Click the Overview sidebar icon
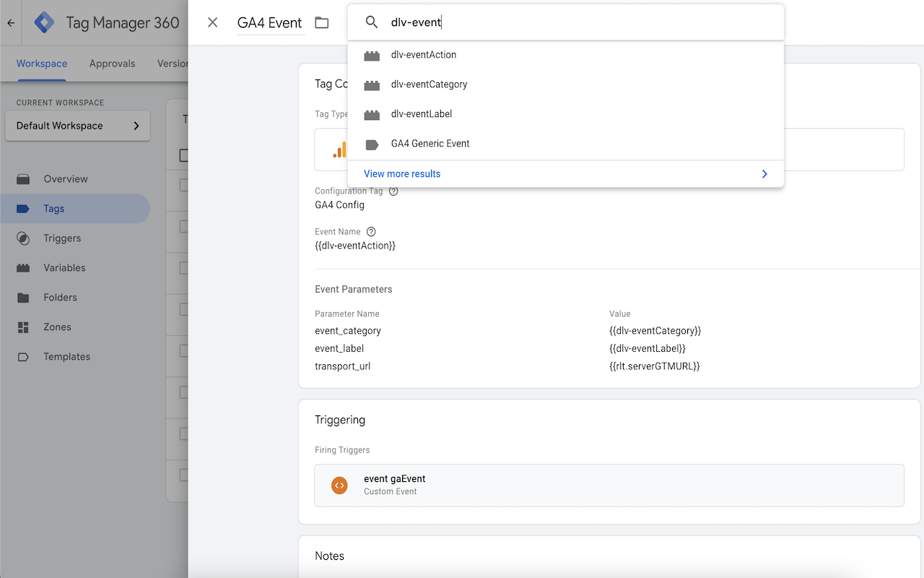924x578 pixels. (x=23, y=179)
